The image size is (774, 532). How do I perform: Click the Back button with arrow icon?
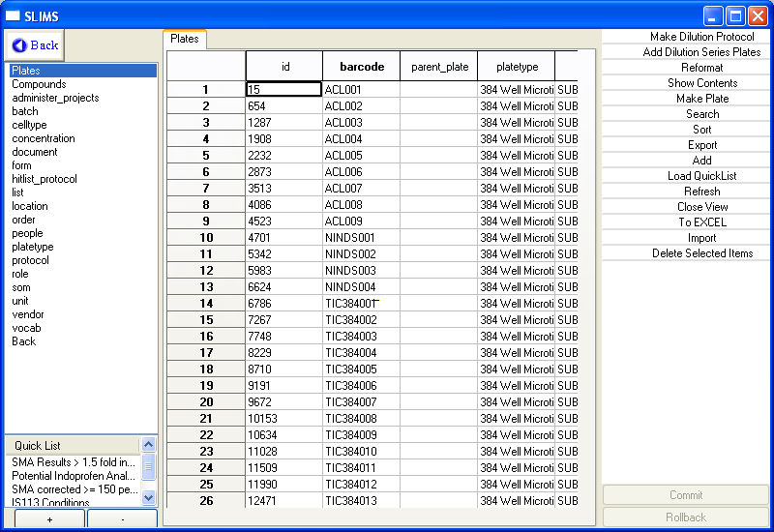36,45
